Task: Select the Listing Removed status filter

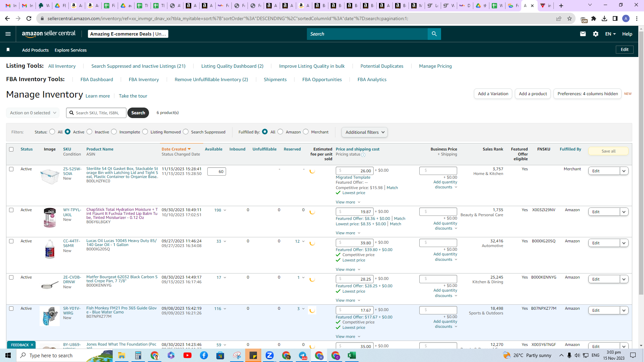Action: pos(145,132)
